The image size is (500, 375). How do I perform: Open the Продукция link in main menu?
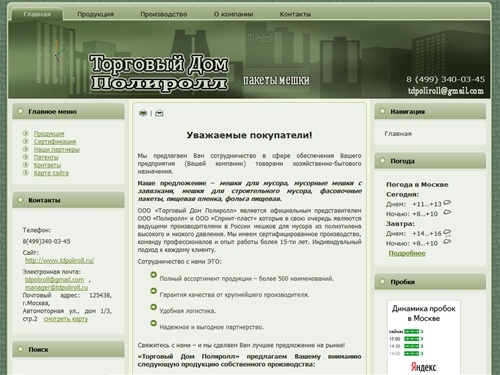(x=49, y=134)
